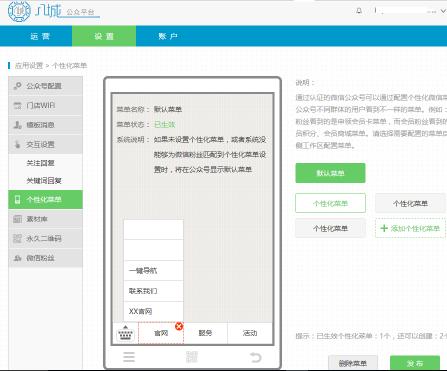Click the green 默认菜单 button
The width and height of the screenshot is (447, 371).
(x=330, y=173)
